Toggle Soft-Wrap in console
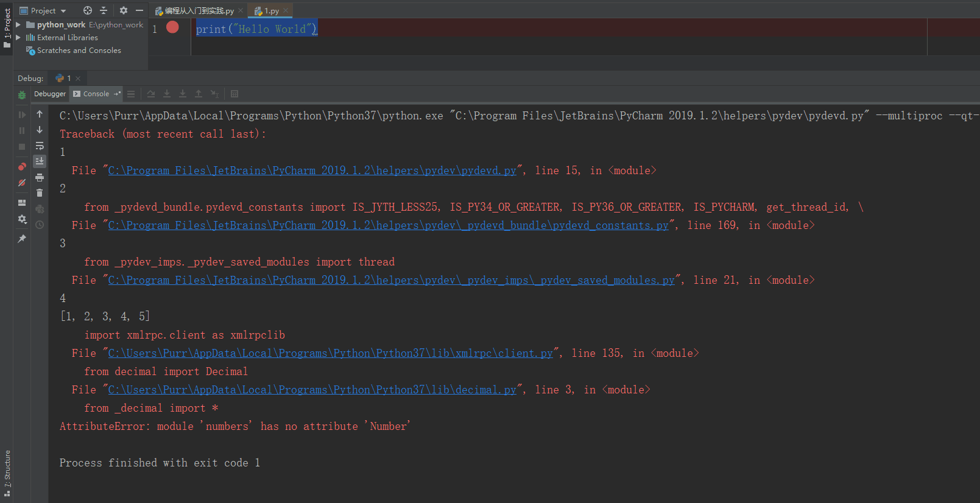The width and height of the screenshot is (980, 503). (x=40, y=146)
